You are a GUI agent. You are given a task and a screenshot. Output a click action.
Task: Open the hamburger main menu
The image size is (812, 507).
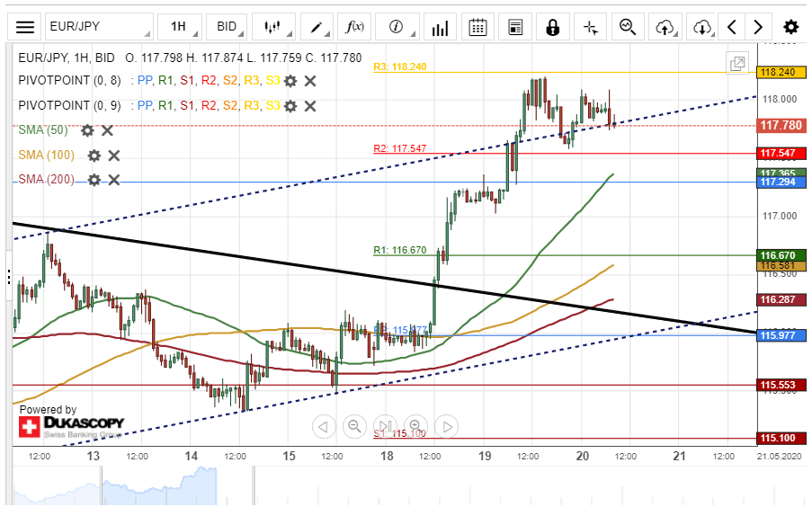tap(24, 27)
